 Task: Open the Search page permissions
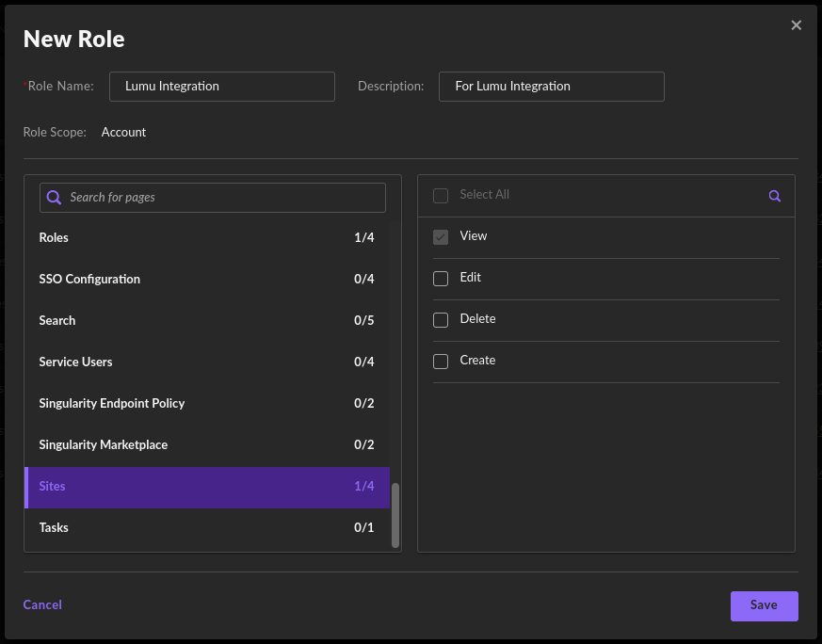206,321
